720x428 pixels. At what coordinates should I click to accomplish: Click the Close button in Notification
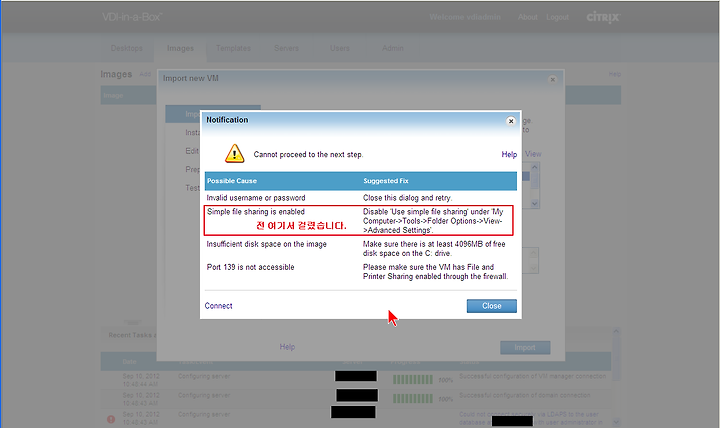[x=491, y=306]
